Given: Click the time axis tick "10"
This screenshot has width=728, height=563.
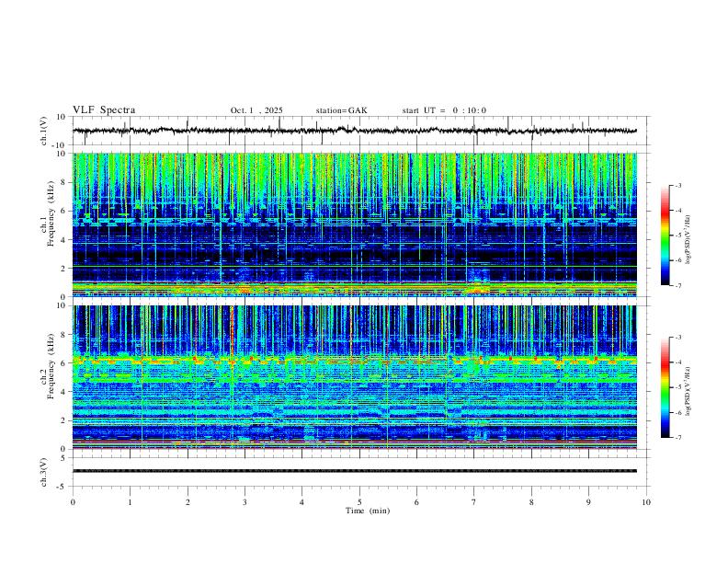Looking at the screenshot, I should pos(646,502).
